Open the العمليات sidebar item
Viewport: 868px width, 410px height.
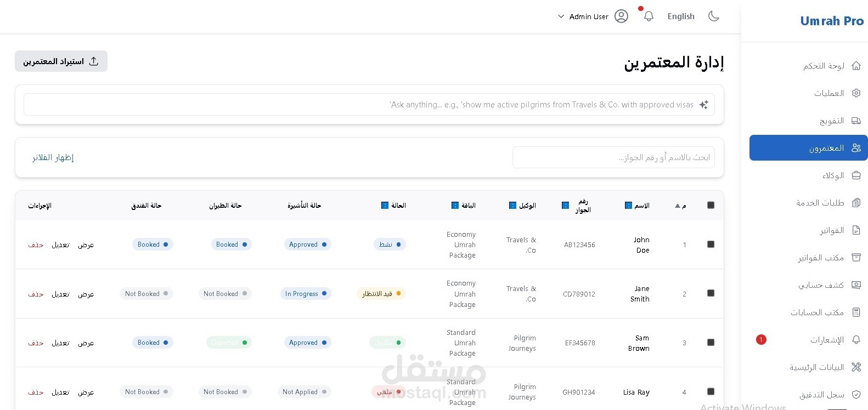809,93
